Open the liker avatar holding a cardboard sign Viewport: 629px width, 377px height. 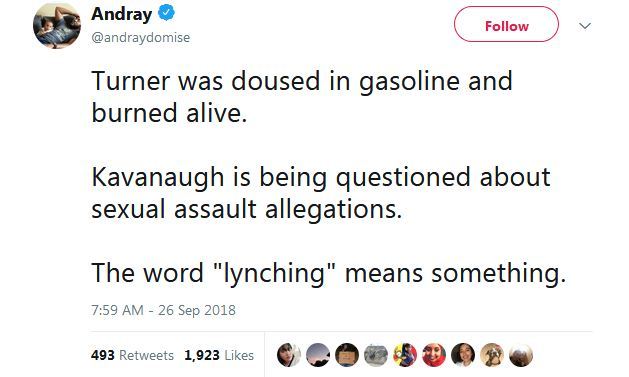347,355
